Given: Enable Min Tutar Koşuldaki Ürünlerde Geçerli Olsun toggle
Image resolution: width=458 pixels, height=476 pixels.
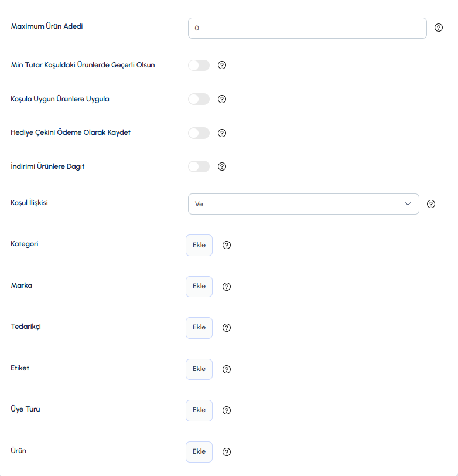Looking at the screenshot, I should [199, 65].
